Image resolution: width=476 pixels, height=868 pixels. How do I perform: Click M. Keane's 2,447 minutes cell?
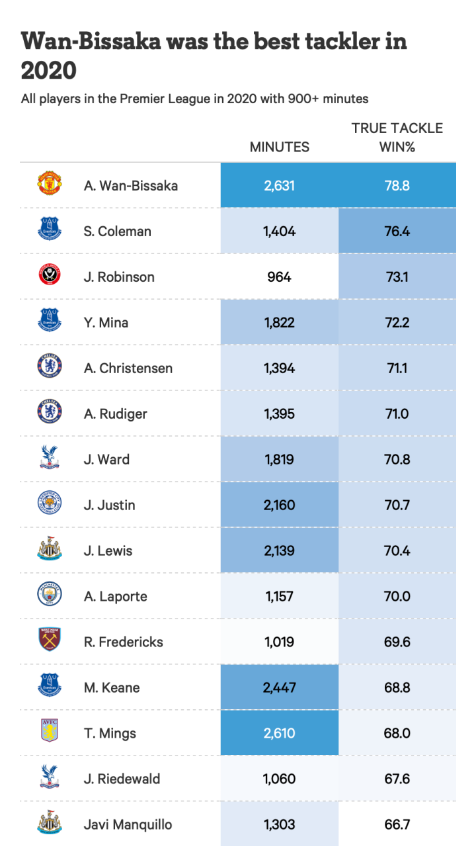point(279,687)
